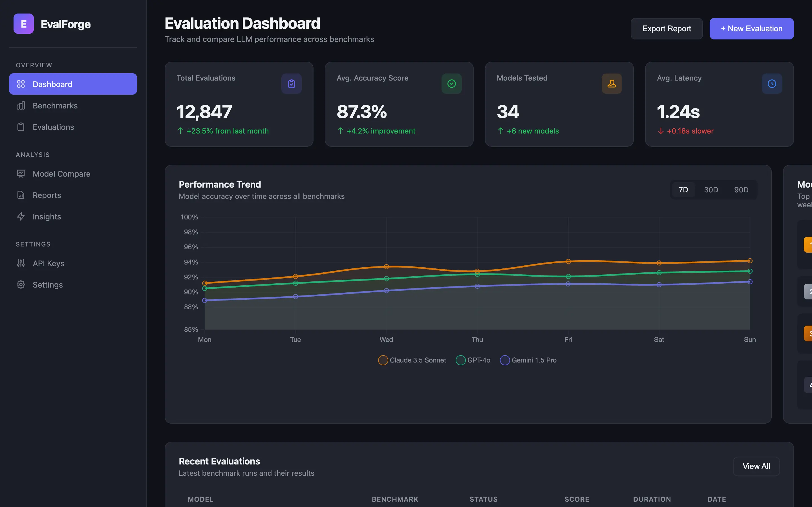Open Insights lightning bolt icon

pyautogui.click(x=21, y=217)
